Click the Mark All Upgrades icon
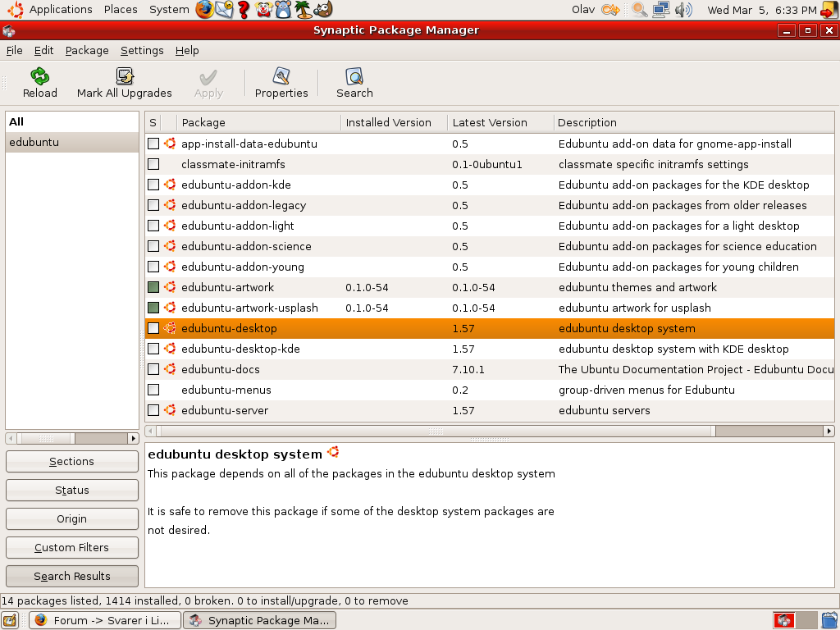Viewport: 840px width, 630px height. point(125,76)
